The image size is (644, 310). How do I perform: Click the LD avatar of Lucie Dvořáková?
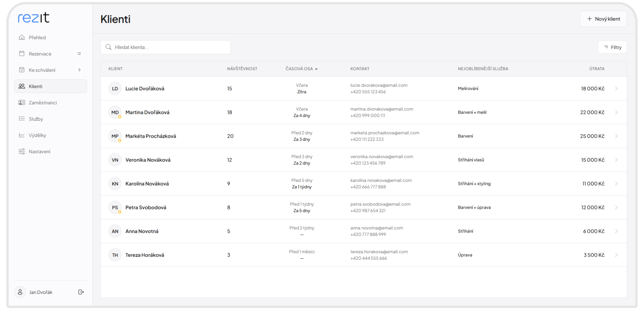point(115,88)
